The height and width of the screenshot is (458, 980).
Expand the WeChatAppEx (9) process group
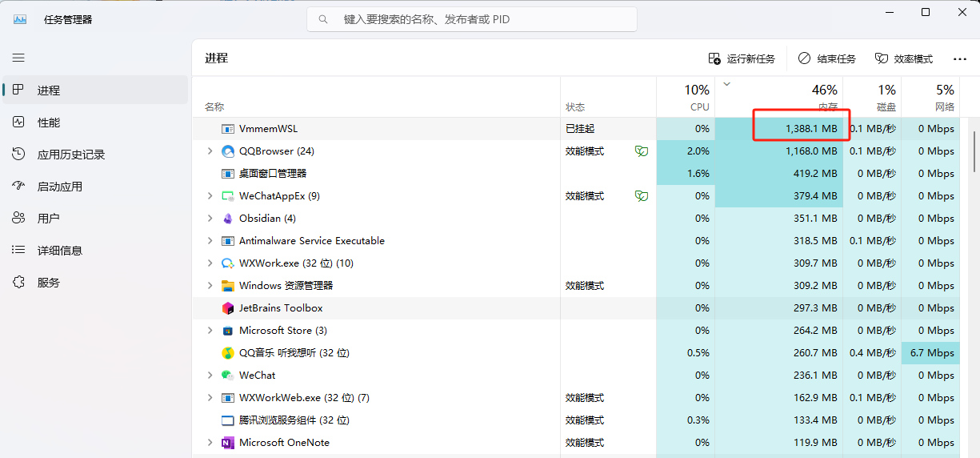pos(210,196)
